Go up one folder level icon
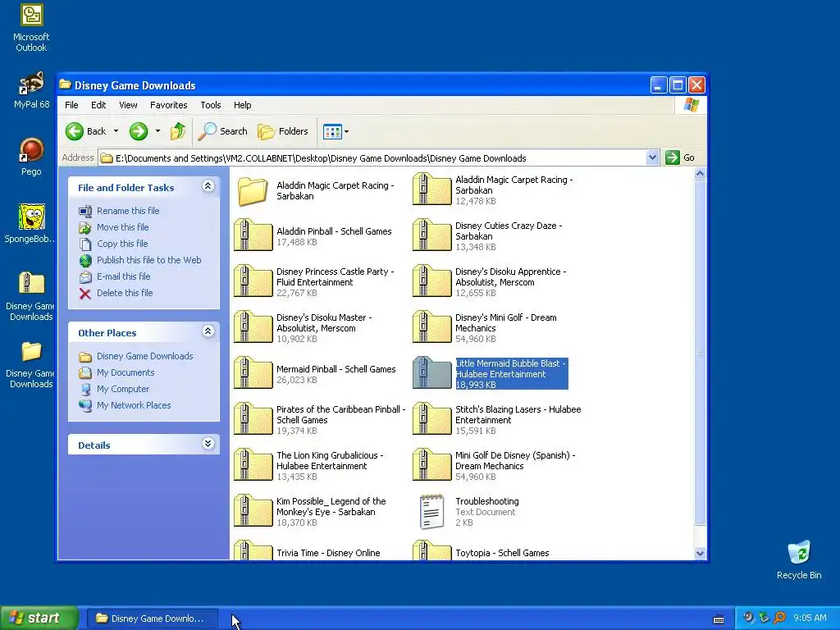 178,131
